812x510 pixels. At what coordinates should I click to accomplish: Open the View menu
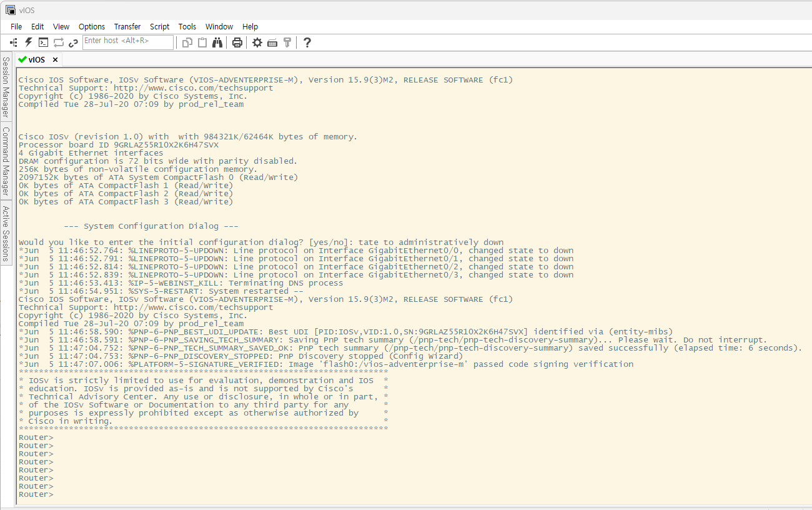point(61,26)
